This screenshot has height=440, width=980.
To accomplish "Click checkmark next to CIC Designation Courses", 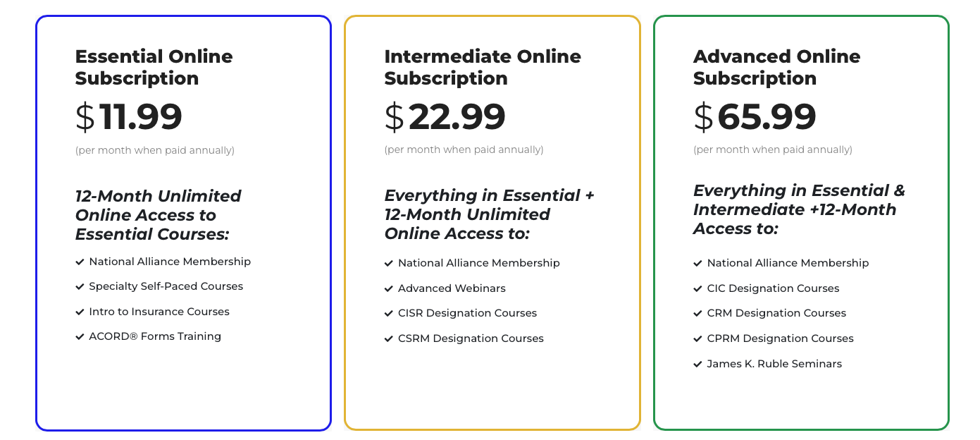I will coord(698,288).
